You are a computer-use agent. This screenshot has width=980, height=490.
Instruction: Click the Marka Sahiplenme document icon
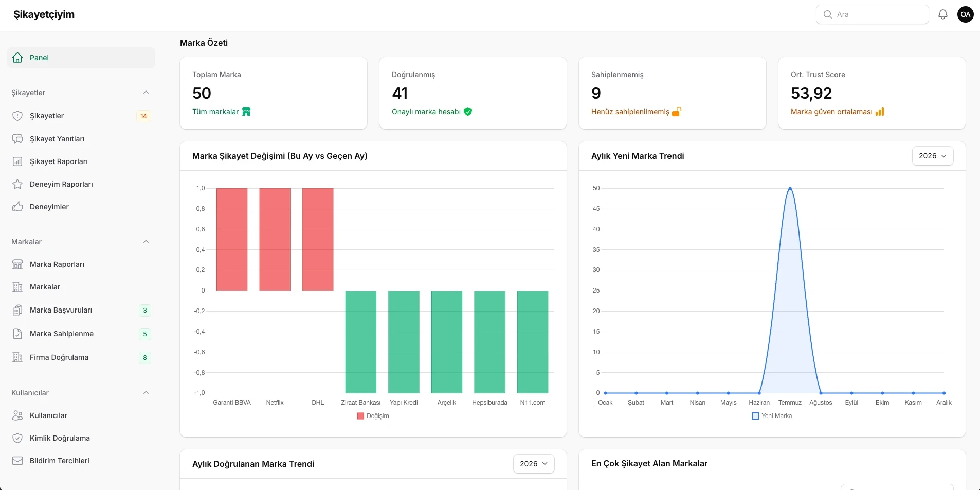[17, 334]
